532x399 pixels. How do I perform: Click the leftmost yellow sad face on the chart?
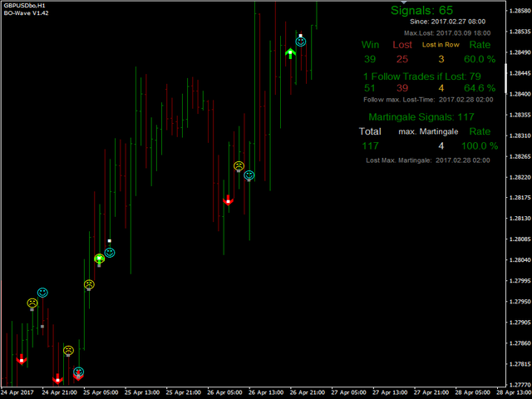(32, 303)
